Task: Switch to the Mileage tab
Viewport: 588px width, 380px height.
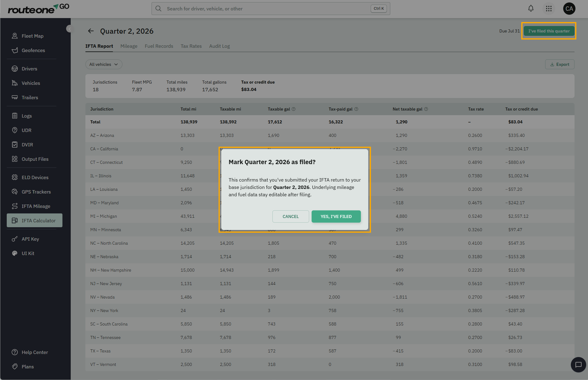Action: point(129,46)
